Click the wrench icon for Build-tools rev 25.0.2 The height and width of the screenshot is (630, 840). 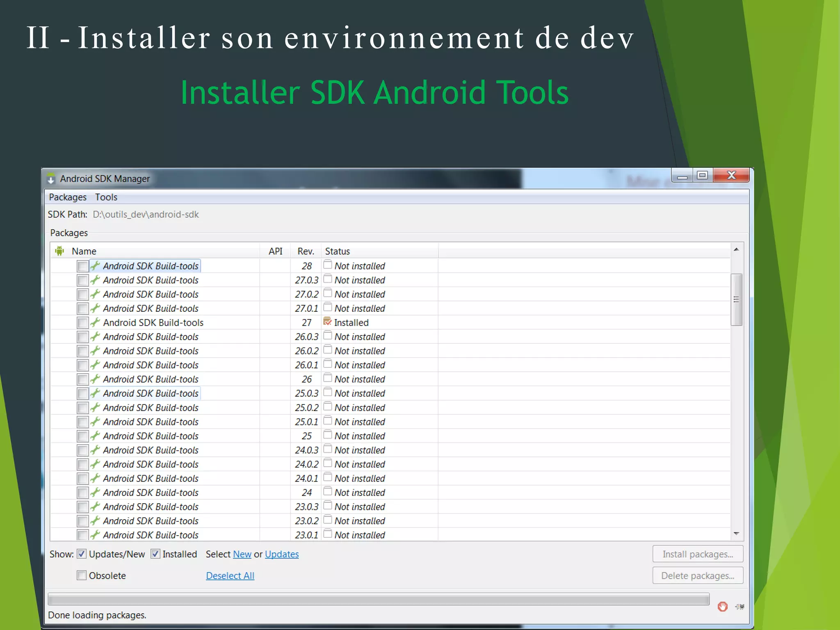pos(95,408)
